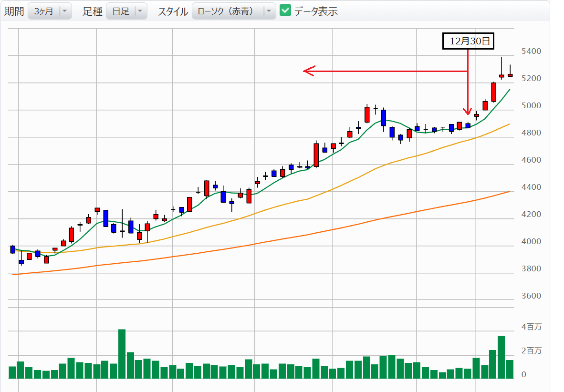Select the last candlestick on the far right
Image resolution: width=564 pixels, height=392 pixels.
[x=510, y=75]
